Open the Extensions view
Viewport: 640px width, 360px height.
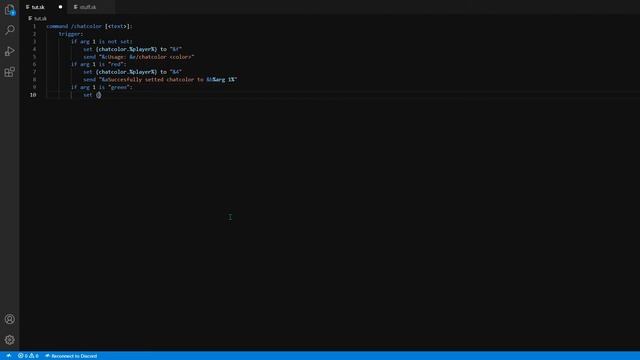click(x=9, y=72)
